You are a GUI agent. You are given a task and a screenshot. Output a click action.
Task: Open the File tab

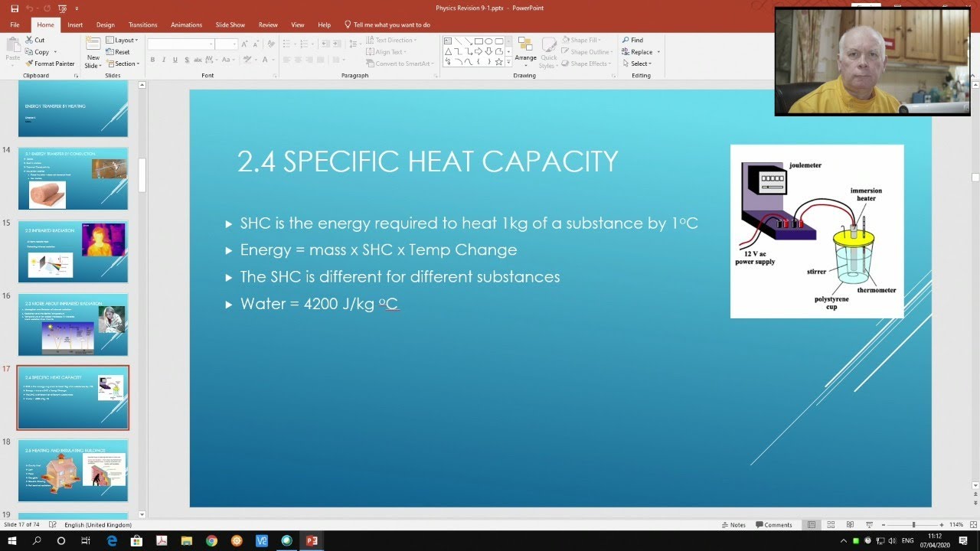click(x=15, y=24)
